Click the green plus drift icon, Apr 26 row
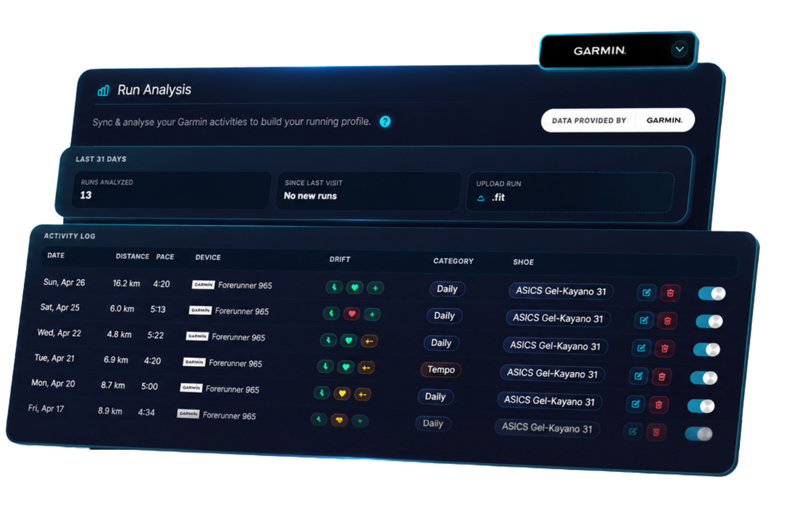Screen dimensions: 812x510 (x=375, y=288)
